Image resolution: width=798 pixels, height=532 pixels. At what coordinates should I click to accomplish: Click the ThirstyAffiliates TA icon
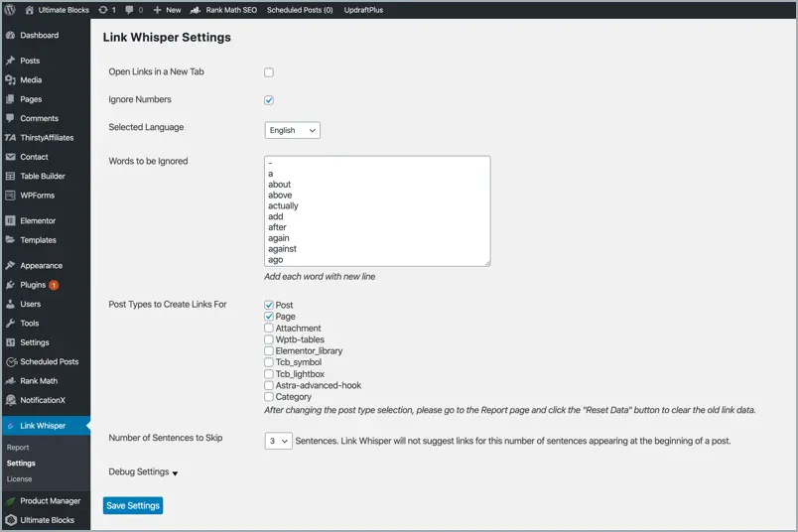coord(10,137)
